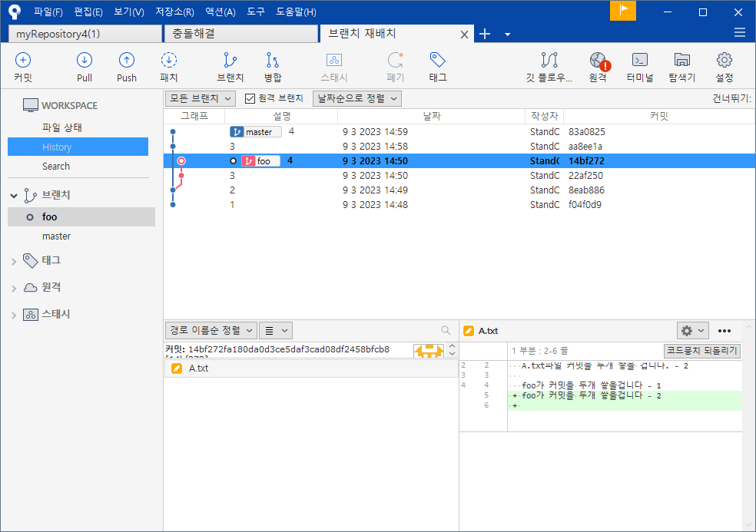Open the Tools (도구) menu
This screenshot has height=532, width=756.
point(256,12)
